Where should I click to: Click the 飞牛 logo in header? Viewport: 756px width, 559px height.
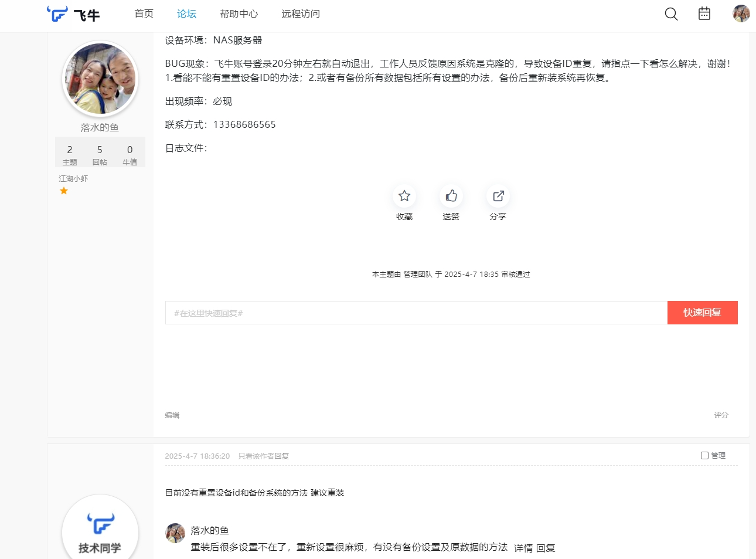[x=73, y=14]
